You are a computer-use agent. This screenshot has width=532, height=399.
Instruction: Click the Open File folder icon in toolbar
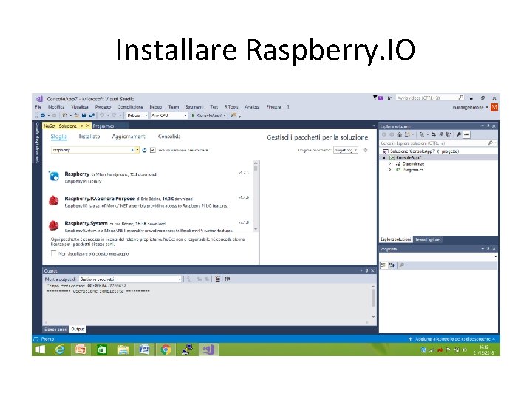[77, 116]
